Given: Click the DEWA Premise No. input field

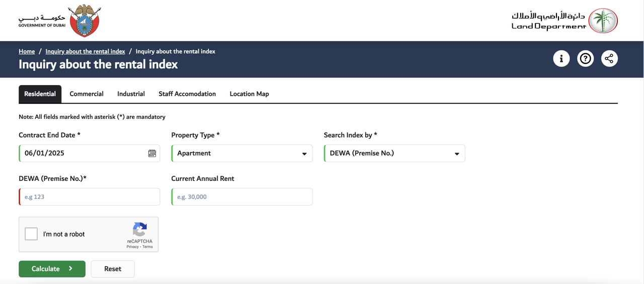Looking at the screenshot, I should tap(90, 197).
